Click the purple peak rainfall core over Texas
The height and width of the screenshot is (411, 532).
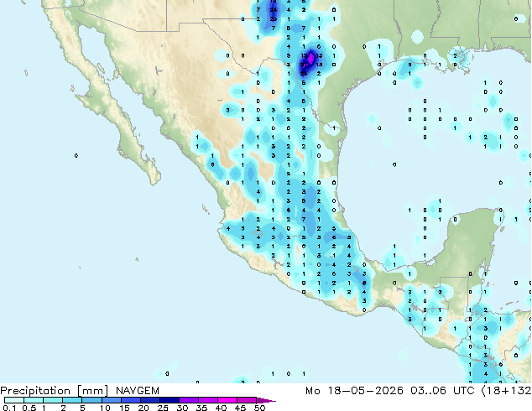click(x=310, y=59)
